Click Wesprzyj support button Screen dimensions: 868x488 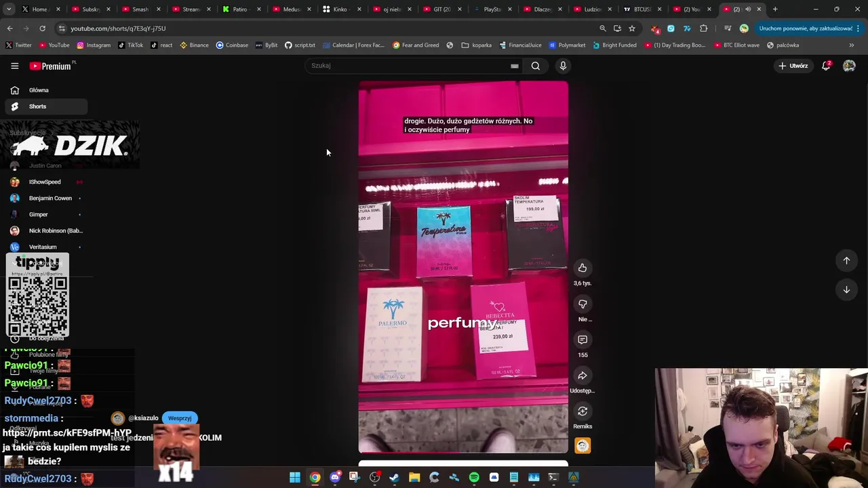click(x=180, y=418)
